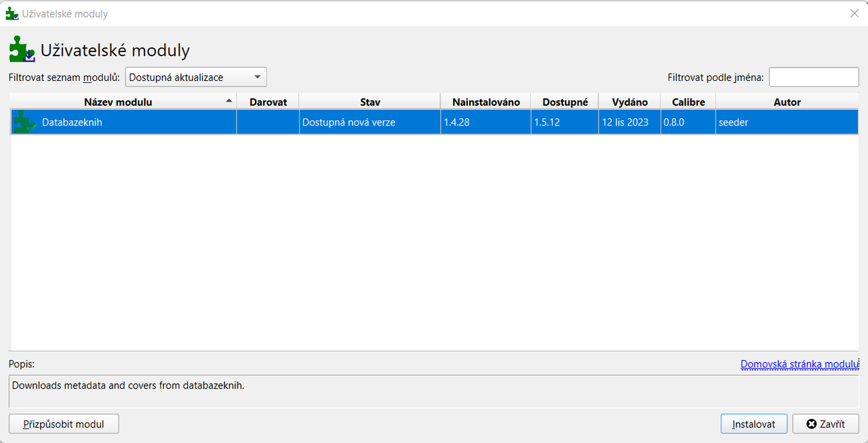Click Calibre version 0.8.0 cell
Viewport: 868px width, 443px height.
point(688,123)
